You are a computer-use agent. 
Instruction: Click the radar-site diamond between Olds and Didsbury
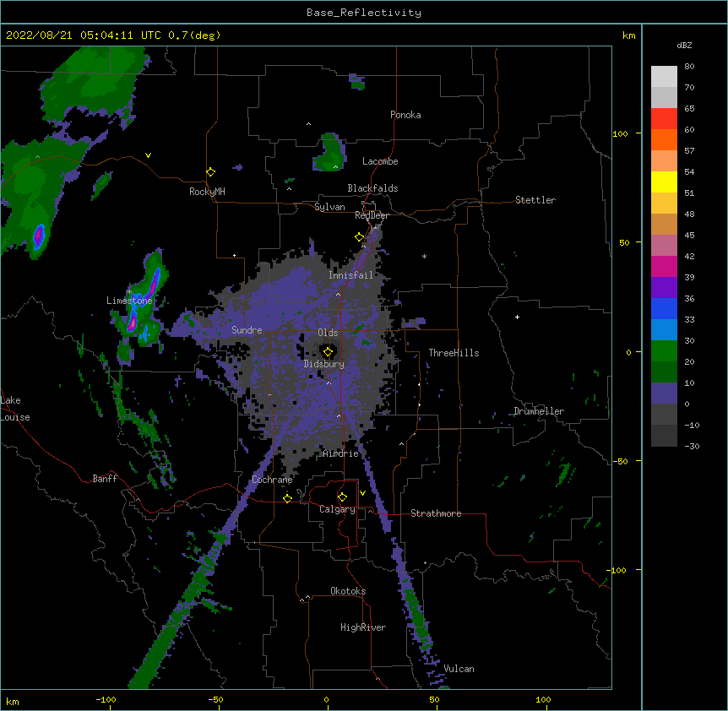pyautogui.click(x=329, y=352)
